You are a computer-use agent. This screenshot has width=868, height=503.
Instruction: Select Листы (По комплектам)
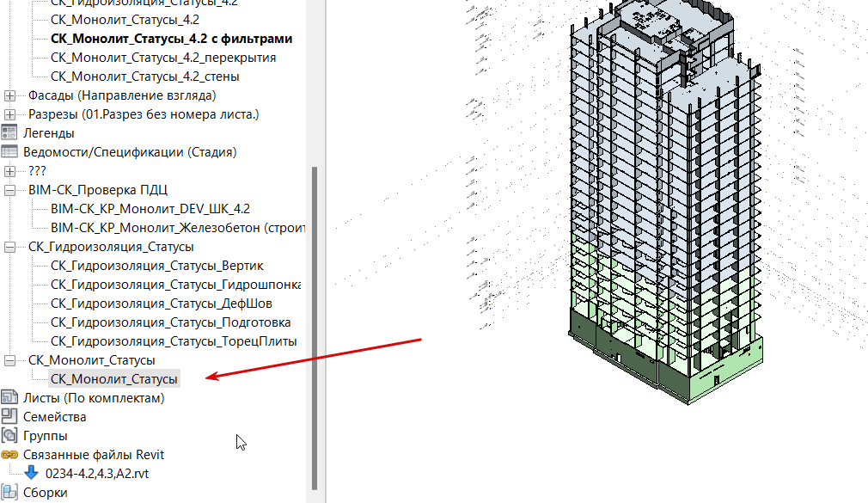click(x=94, y=398)
